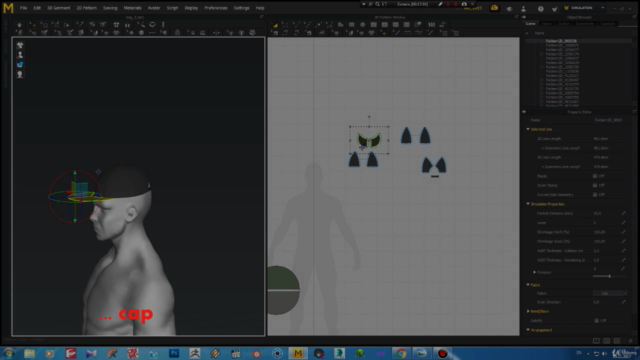Click the pencil icon in recorder bar
Viewport: 640px width, 360px height.
pos(440,4)
